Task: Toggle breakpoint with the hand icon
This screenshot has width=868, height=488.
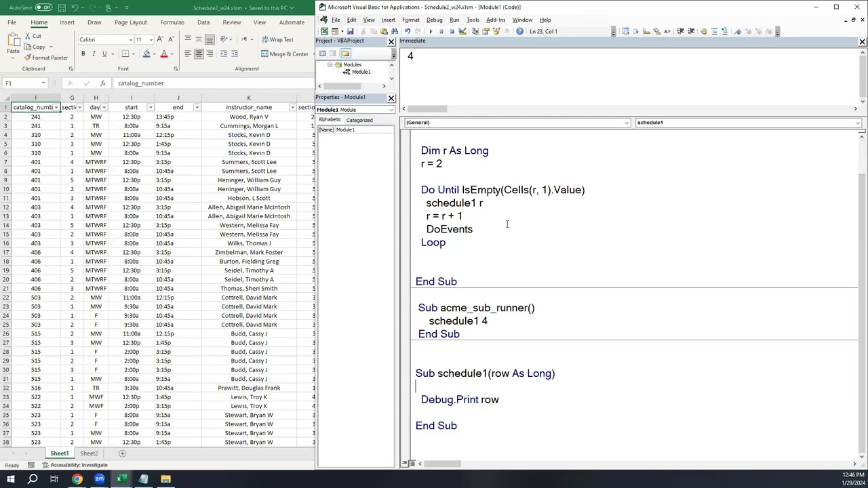Action: [704, 31]
